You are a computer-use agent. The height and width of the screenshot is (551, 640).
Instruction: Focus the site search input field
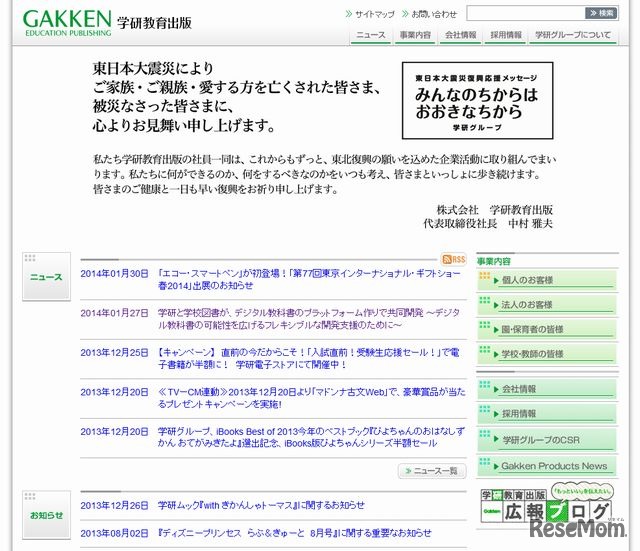526,13
